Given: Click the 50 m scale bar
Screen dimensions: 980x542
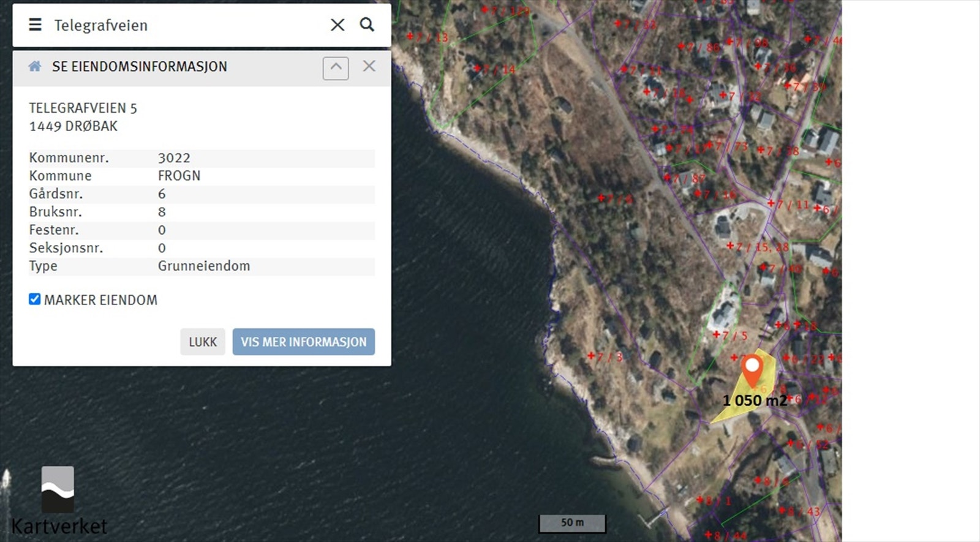Looking at the screenshot, I should pyautogui.click(x=572, y=523).
